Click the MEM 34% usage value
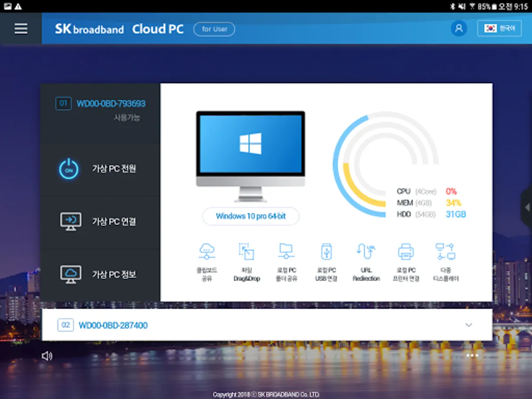 tap(453, 203)
